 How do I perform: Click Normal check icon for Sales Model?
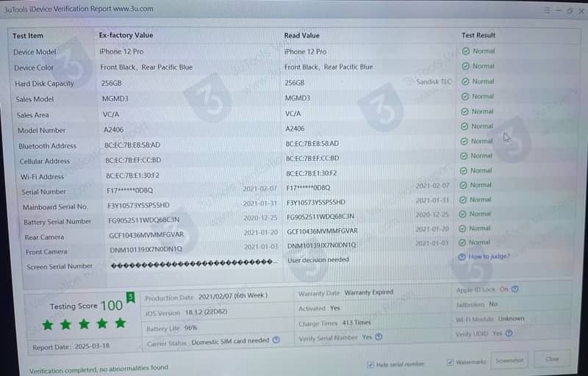tap(465, 96)
